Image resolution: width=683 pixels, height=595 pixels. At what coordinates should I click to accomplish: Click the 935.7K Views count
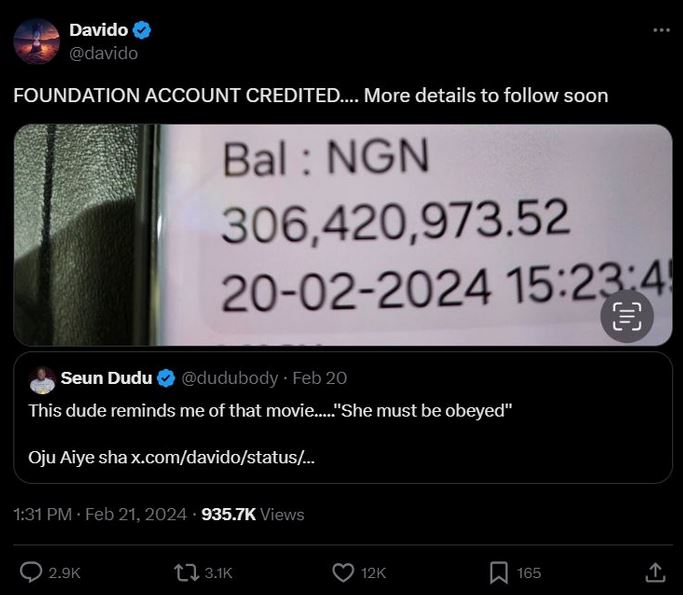(x=253, y=514)
